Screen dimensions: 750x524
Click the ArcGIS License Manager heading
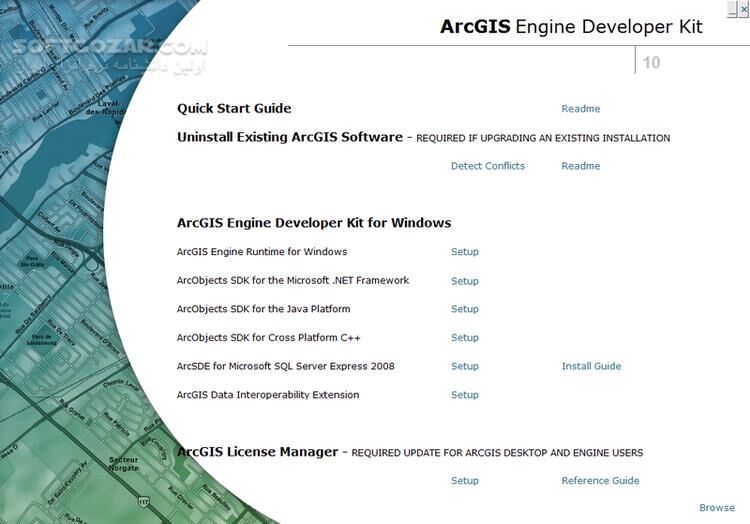257,452
